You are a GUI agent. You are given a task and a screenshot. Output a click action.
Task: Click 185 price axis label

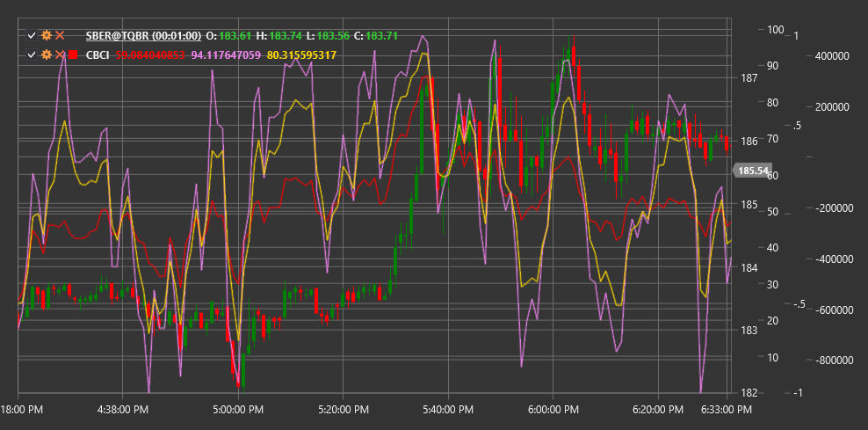749,205
